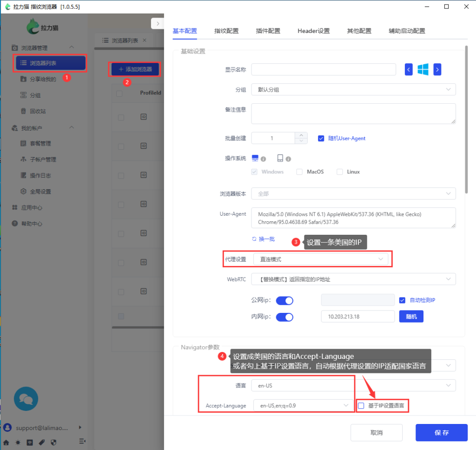Click the 保存 save button

[x=442, y=432]
